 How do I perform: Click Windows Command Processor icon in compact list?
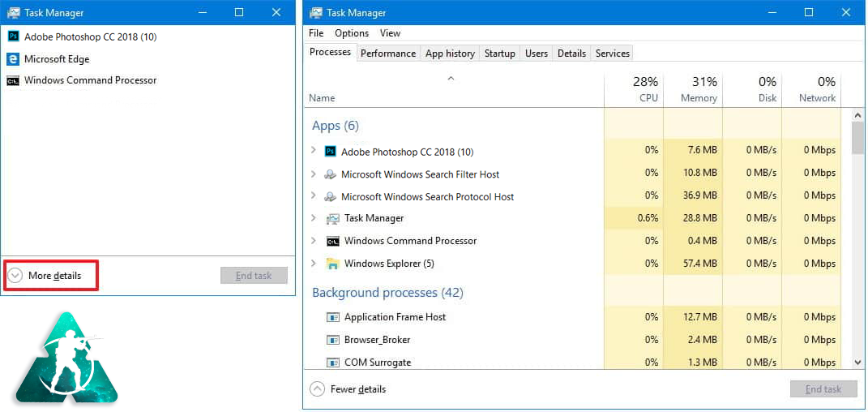pos(13,80)
